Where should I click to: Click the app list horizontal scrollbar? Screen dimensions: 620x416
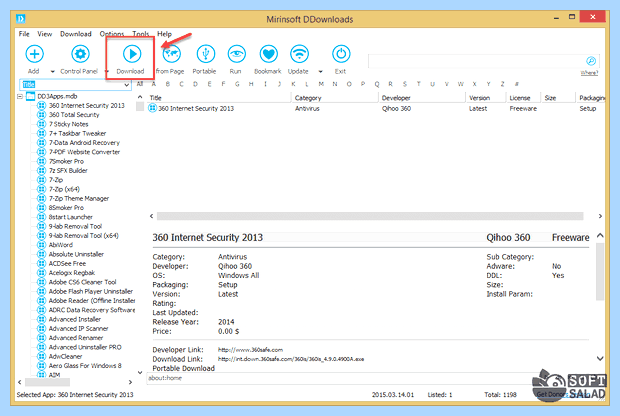tap(370, 216)
